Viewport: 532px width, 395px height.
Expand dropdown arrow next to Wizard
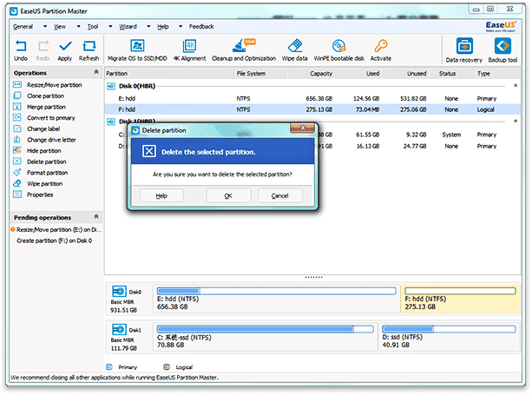148,26
